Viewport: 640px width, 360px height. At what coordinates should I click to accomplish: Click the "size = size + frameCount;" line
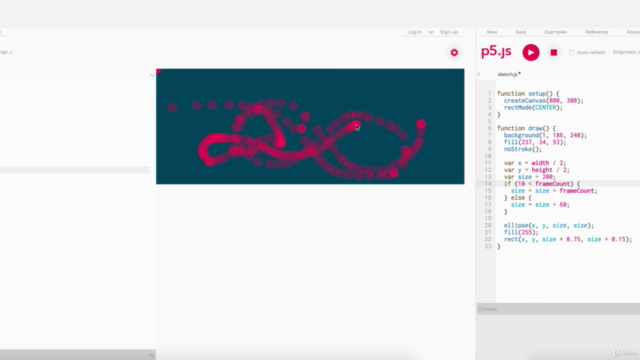pos(554,191)
